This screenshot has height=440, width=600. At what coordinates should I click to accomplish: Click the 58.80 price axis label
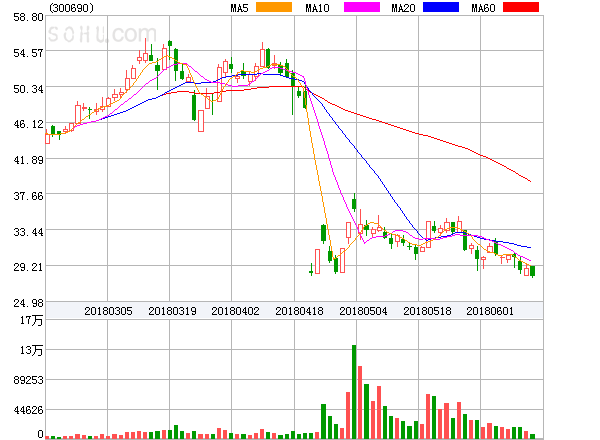[x=28, y=17]
